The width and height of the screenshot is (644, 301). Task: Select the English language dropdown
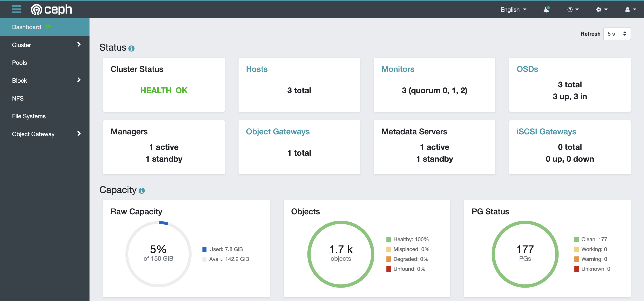click(x=513, y=9)
